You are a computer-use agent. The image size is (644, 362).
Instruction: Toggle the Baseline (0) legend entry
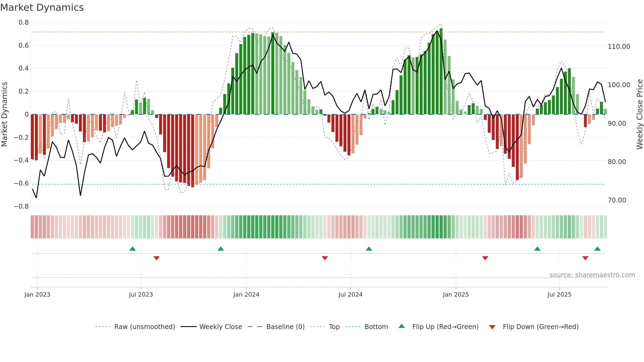point(276,327)
